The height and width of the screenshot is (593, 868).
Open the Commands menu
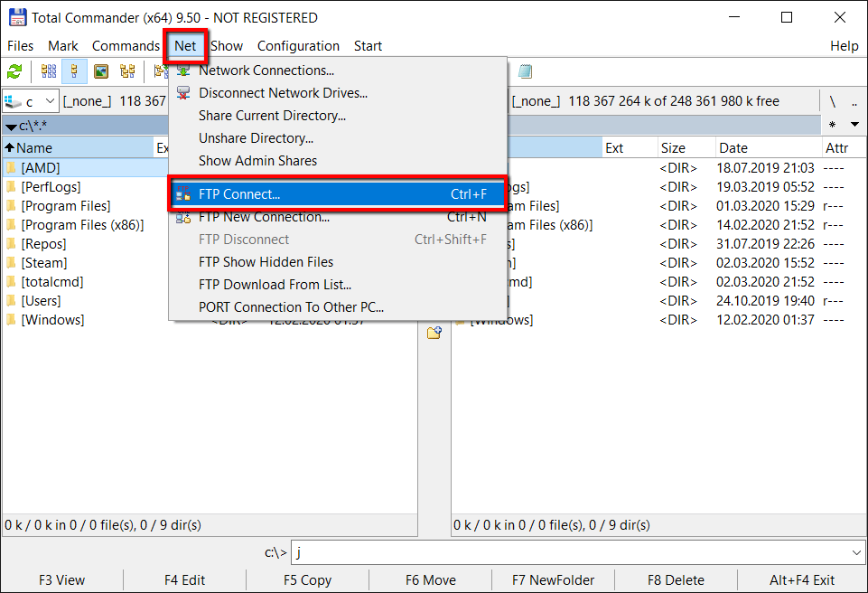click(126, 46)
